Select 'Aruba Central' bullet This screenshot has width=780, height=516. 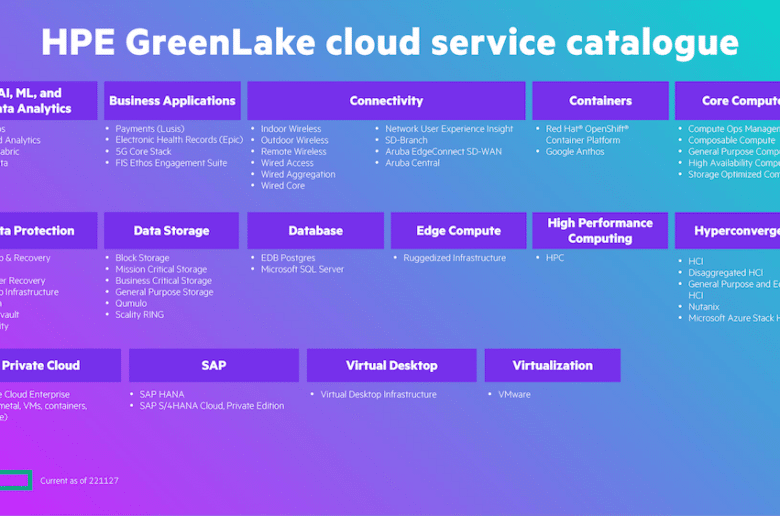[412, 163]
